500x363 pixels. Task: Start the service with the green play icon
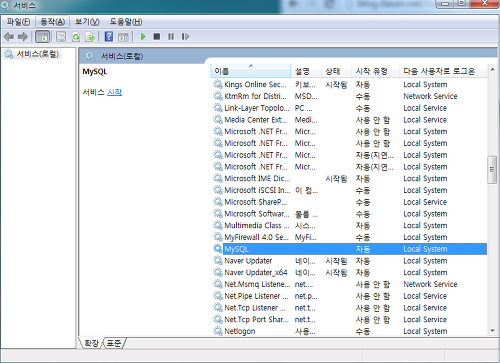tap(143, 36)
